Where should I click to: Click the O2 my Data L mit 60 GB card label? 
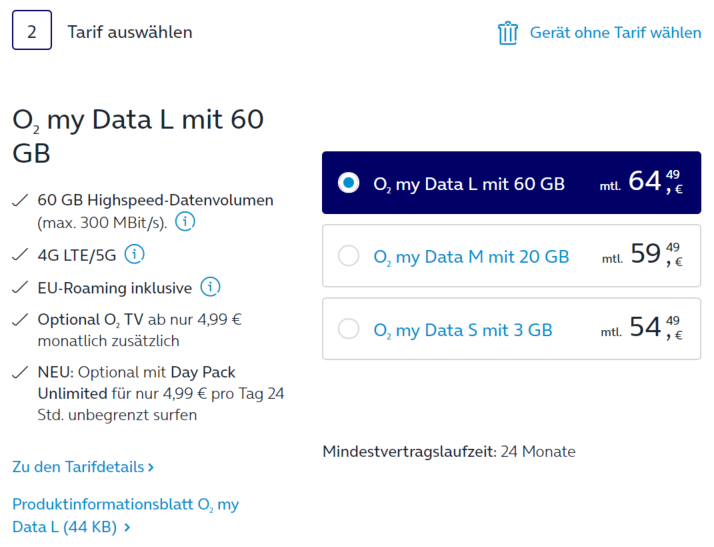pyautogui.click(x=469, y=184)
